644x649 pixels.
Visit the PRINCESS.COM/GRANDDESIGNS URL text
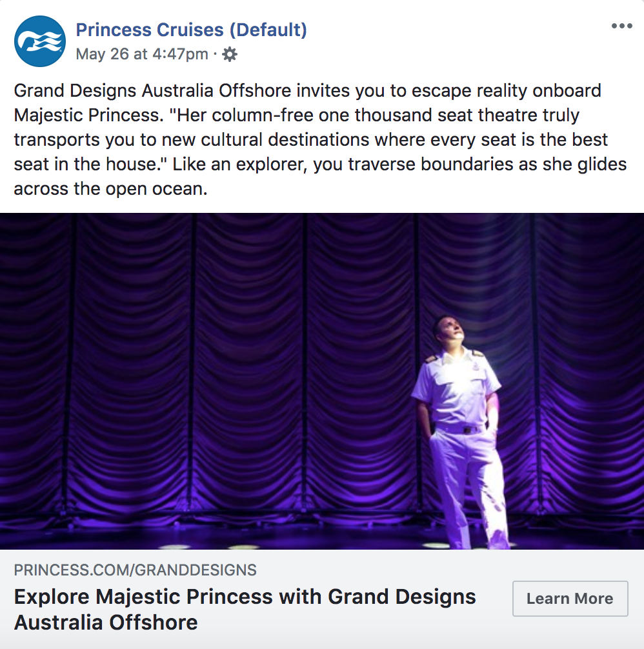coord(136,570)
